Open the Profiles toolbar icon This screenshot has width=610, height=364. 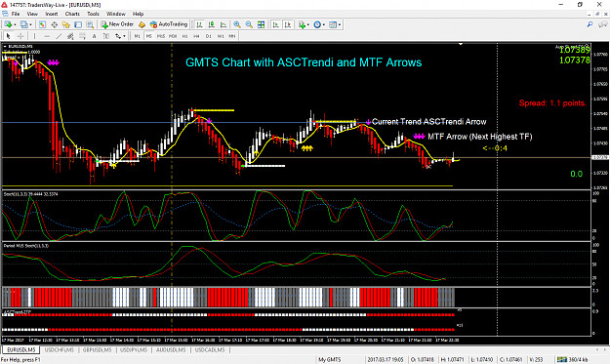click(x=23, y=24)
